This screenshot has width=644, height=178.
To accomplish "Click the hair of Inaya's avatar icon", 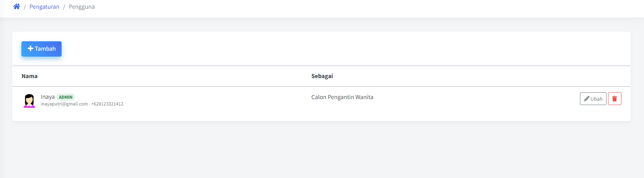I will pyautogui.click(x=29, y=96).
